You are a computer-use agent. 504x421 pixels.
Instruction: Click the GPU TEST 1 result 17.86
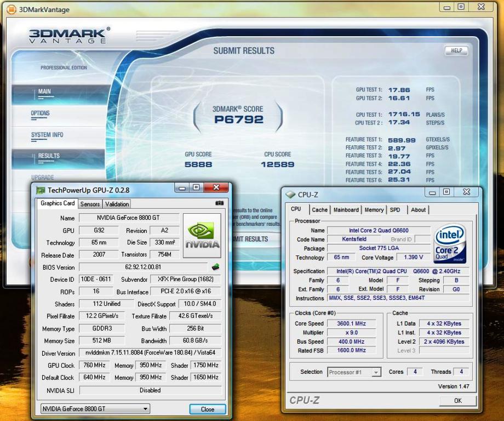point(399,90)
